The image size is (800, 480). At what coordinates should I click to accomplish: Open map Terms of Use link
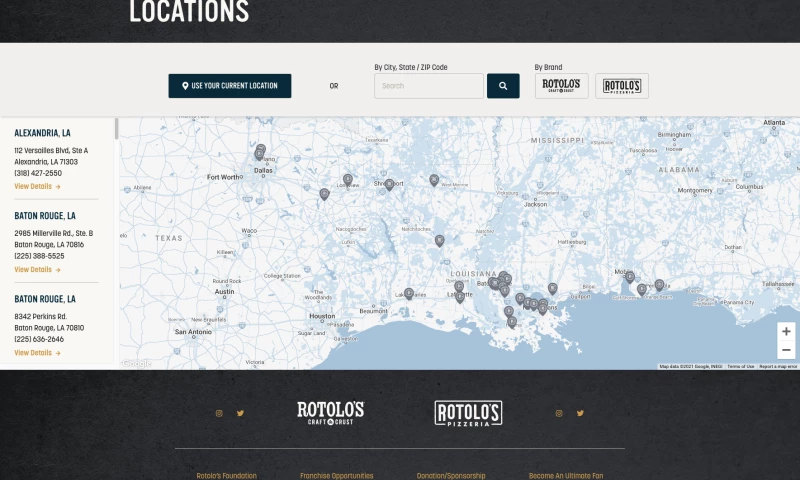point(740,366)
